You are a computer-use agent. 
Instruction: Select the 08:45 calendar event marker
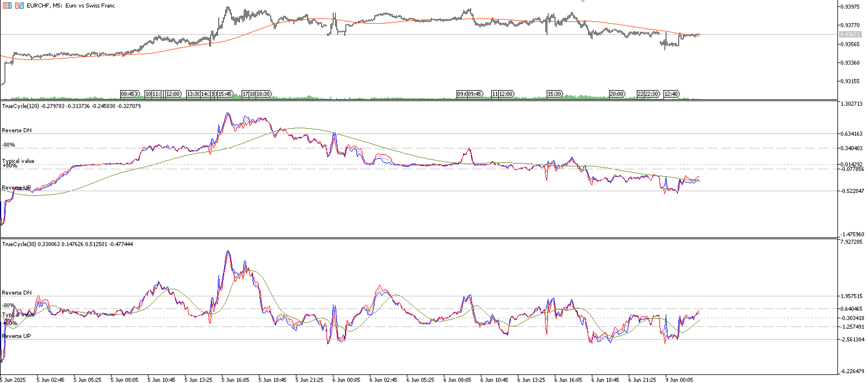click(x=129, y=94)
